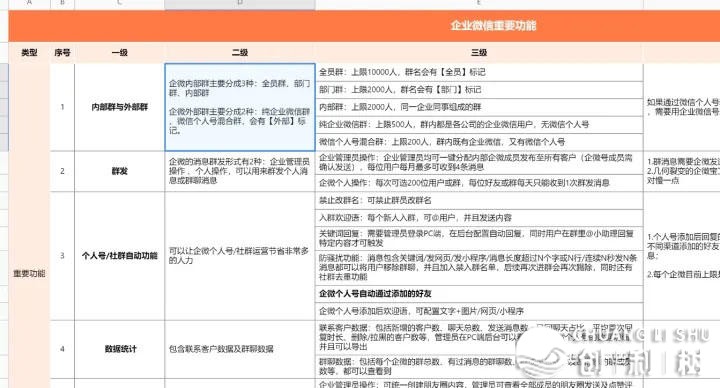Select row 关键词回复
Screen dimensions: 720x388
coord(479,238)
